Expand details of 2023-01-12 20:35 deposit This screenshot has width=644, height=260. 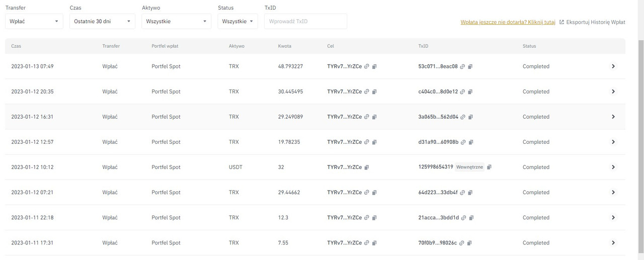pyautogui.click(x=613, y=92)
